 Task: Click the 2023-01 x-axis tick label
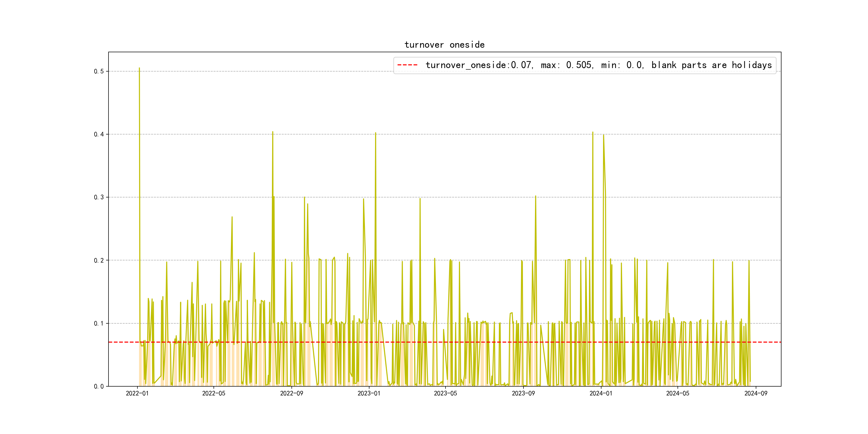point(369,394)
